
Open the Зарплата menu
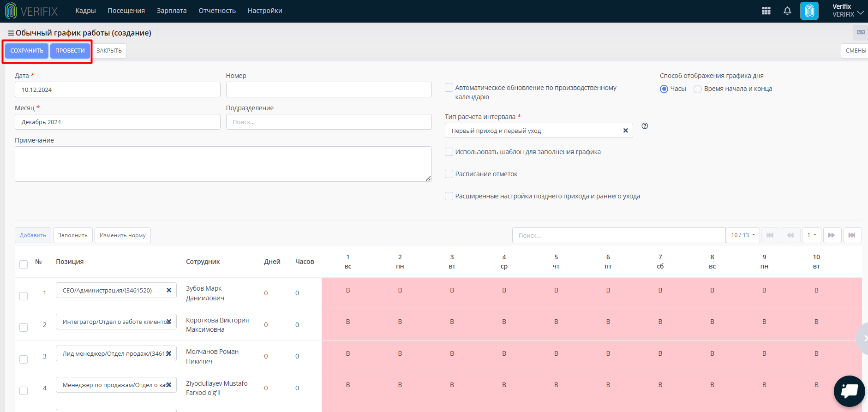point(172,11)
